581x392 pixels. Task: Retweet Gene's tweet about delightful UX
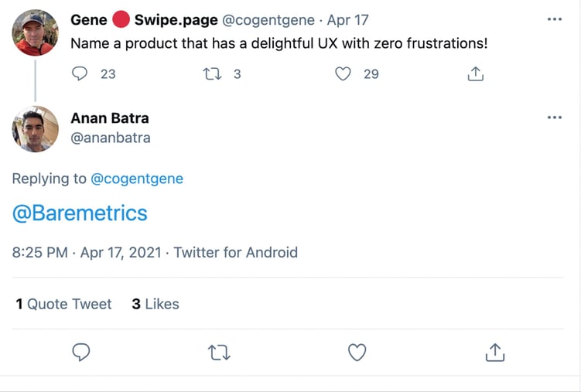point(211,73)
